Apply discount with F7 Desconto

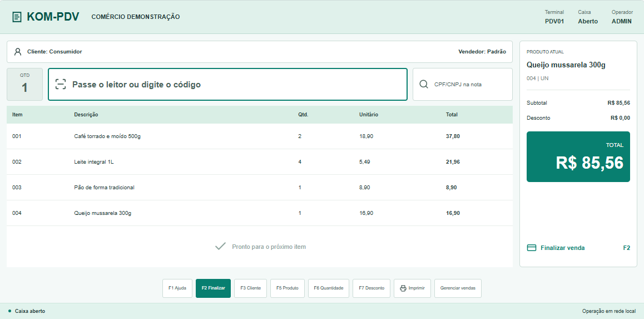371,288
